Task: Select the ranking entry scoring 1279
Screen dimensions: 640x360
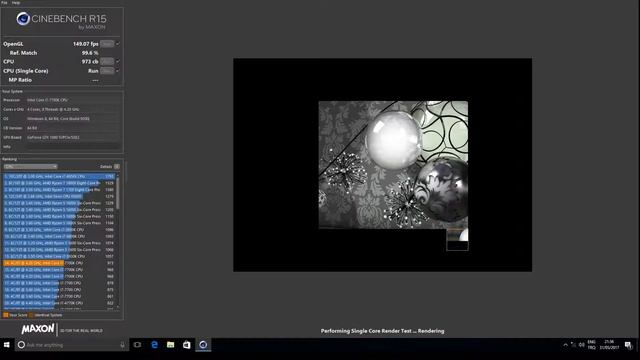Action: click(x=59, y=196)
